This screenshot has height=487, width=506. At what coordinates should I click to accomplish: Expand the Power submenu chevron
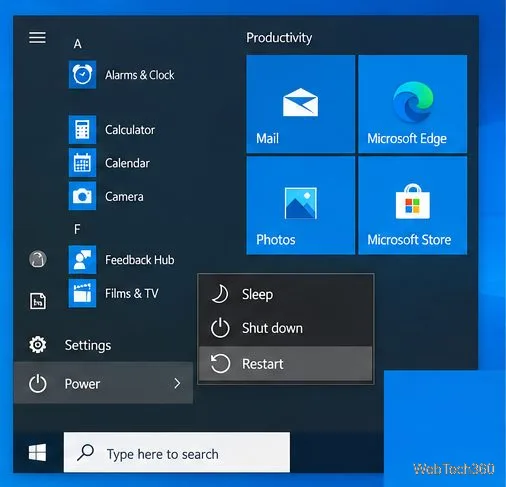click(x=177, y=383)
